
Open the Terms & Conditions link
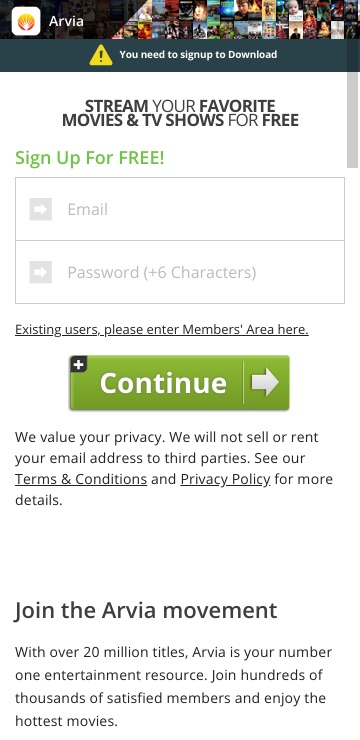coord(81,479)
